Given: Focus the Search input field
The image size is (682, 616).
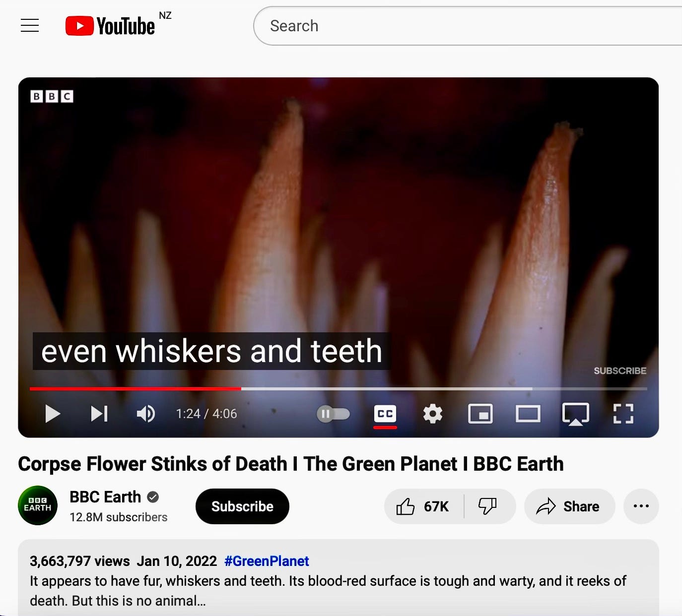Looking at the screenshot, I should [x=467, y=26].
